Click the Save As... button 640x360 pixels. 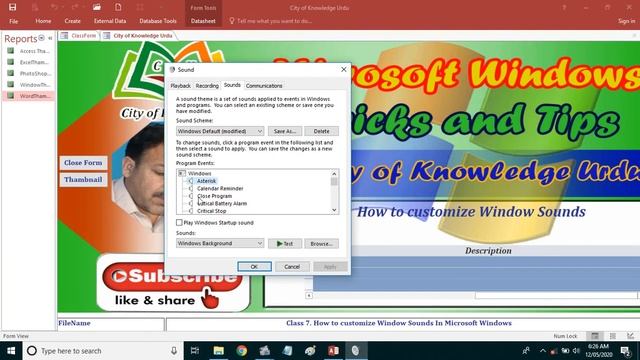click(285, 131)
